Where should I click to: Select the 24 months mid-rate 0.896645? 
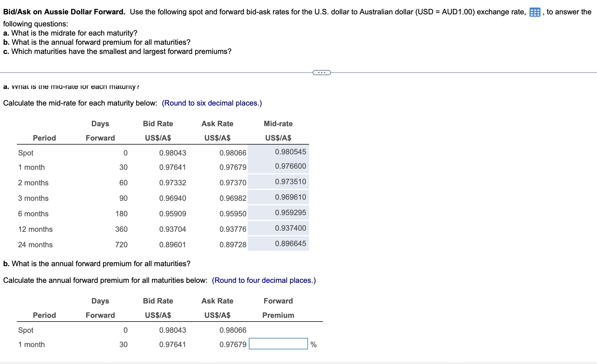[x=290, y=244]
